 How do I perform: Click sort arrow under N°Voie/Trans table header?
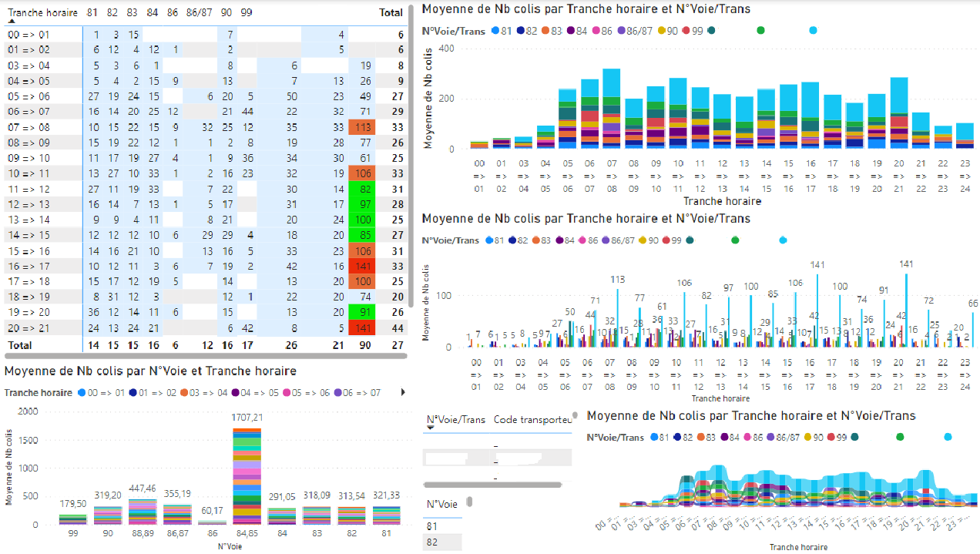pos(430,428)
